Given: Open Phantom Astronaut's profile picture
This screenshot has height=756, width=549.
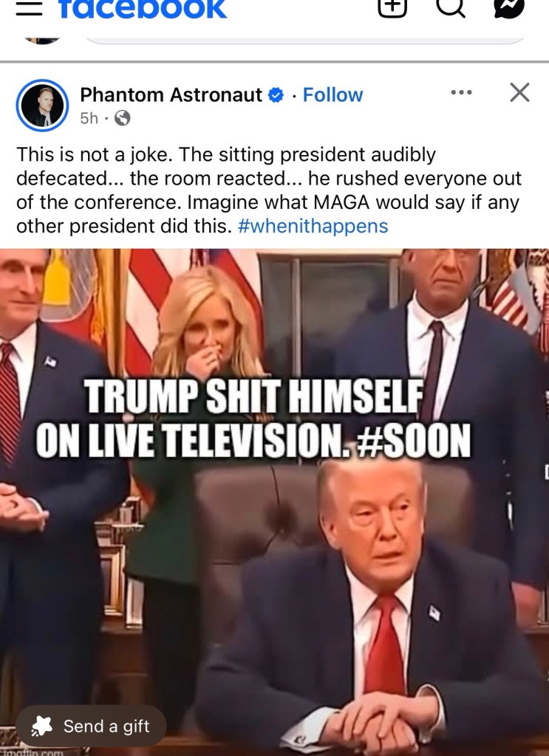Looking at the screenshot, I should click(42, 106).
